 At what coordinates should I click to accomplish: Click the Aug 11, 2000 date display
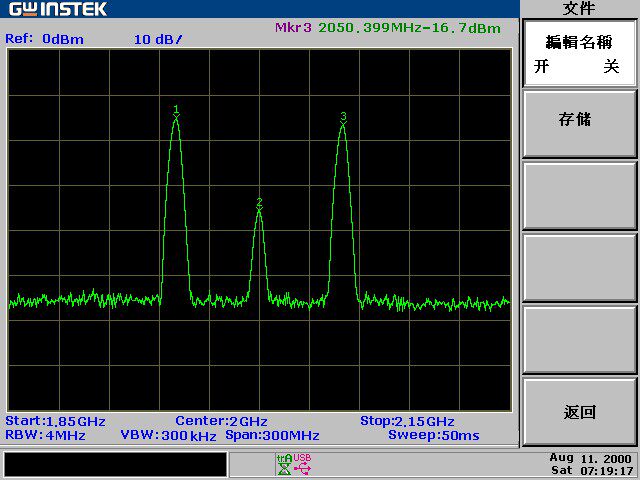(x=591, y=458)
